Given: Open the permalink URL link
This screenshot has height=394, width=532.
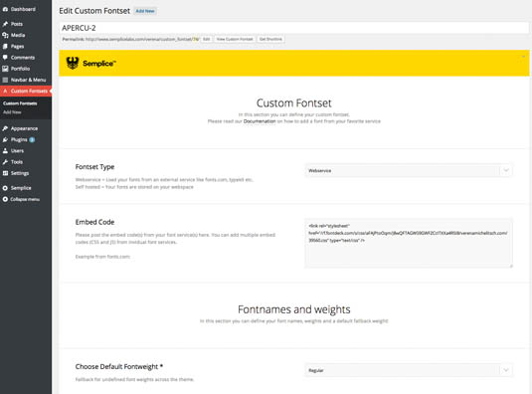Looking at the screenshot, I should click(x=142, y=40).
